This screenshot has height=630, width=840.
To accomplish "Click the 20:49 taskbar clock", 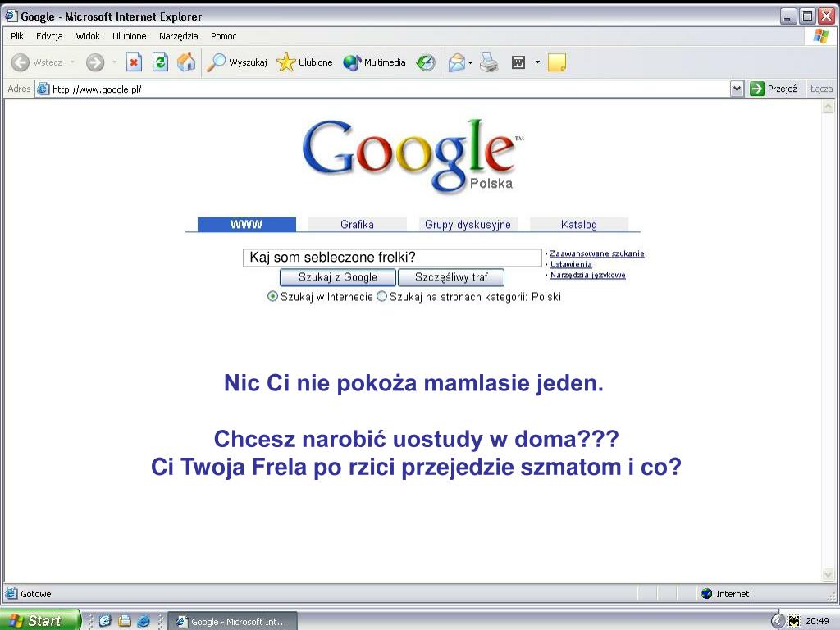I will point(817,621).
